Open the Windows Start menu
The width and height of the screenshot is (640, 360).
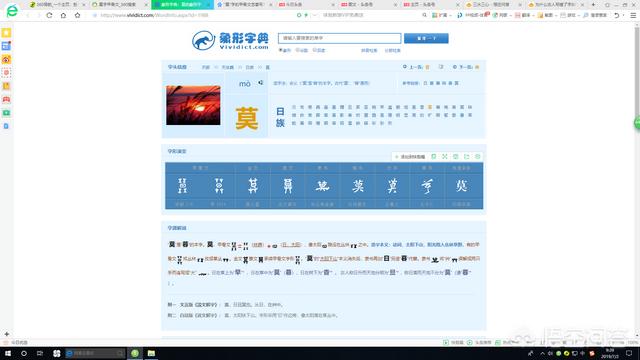click(8, 353)
